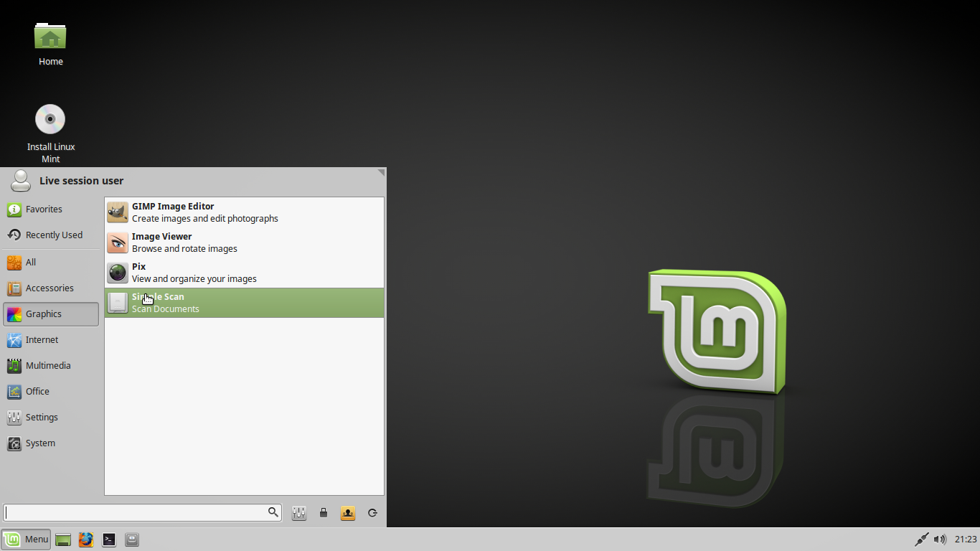Click show desktop icon on the panel
Screen dimensions: 980x551
click(x=63, y=540)
